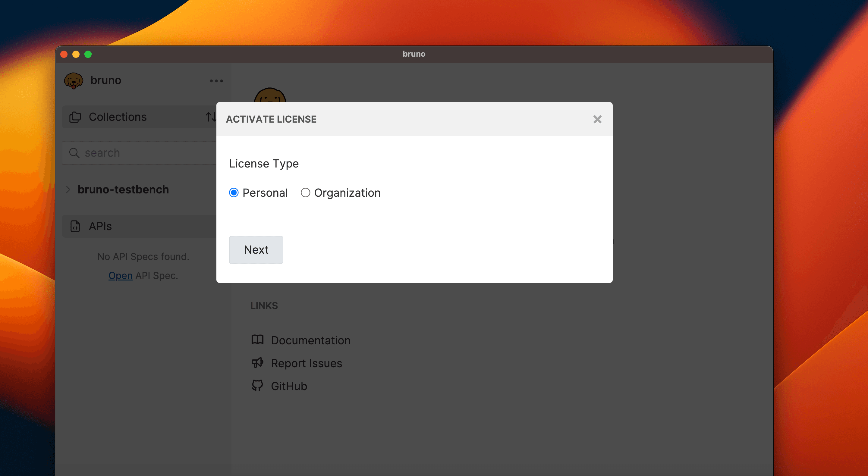Sort collections with the up-down arrows icon
Image resolution: width=868 pixels, height=476 pixels.
pos(211,117)
